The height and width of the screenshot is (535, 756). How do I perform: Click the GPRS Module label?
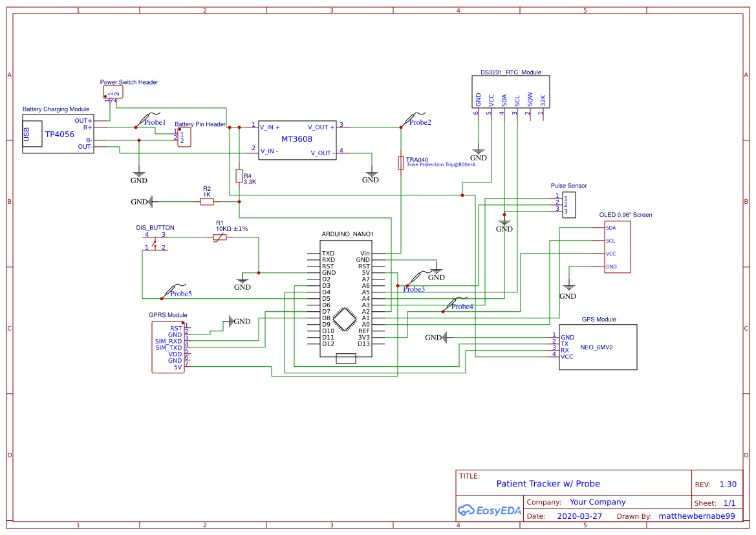[167, 315]
